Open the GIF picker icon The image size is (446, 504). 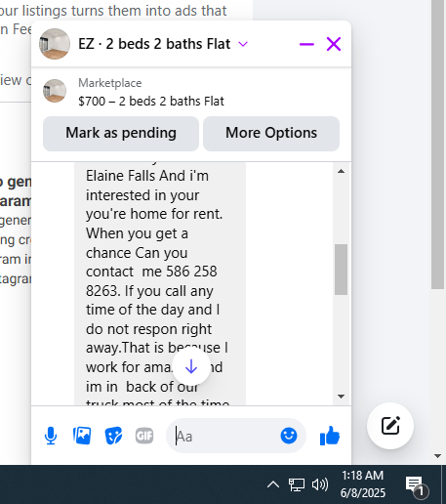point(144,436)
